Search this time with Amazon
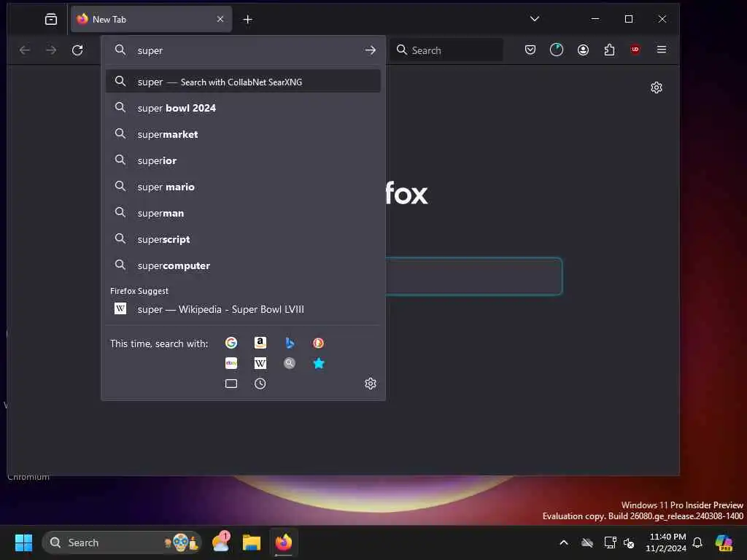The height and width of the screenshot is (560, 747). pos(260,343)
